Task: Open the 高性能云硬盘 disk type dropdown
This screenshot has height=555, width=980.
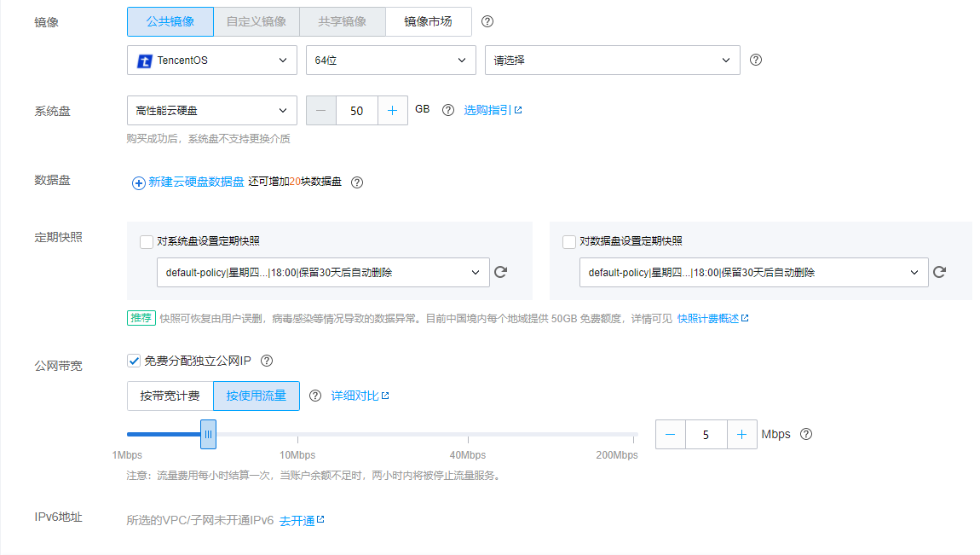Action: (x=211, y=110)
